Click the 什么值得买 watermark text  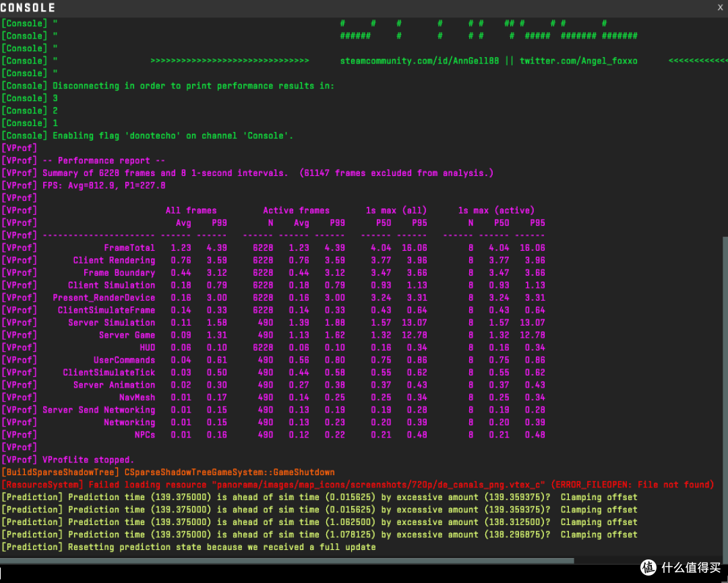pyautogui.click(x=691, y=567)
